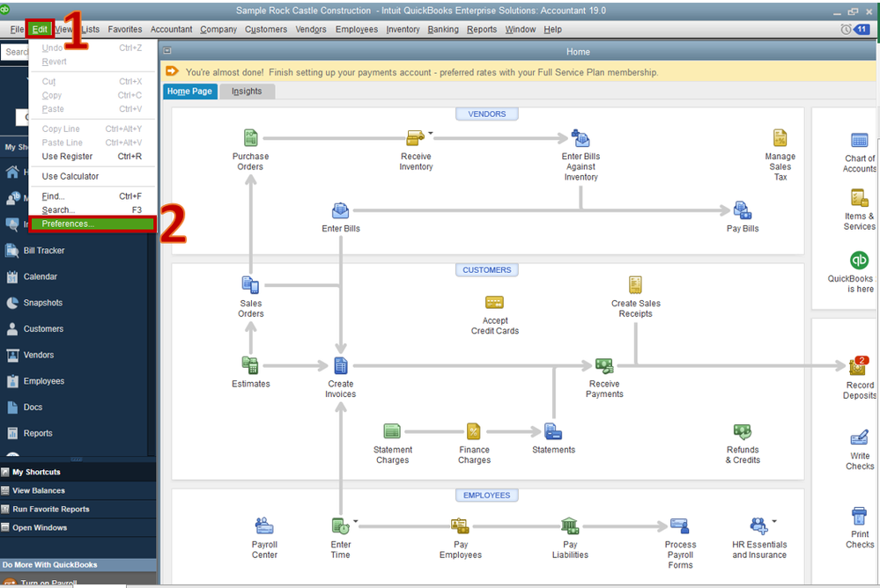The image size is (880, 588).
Task: Open Enter Bills Against Inventory icon
Action: click(581, 137)
